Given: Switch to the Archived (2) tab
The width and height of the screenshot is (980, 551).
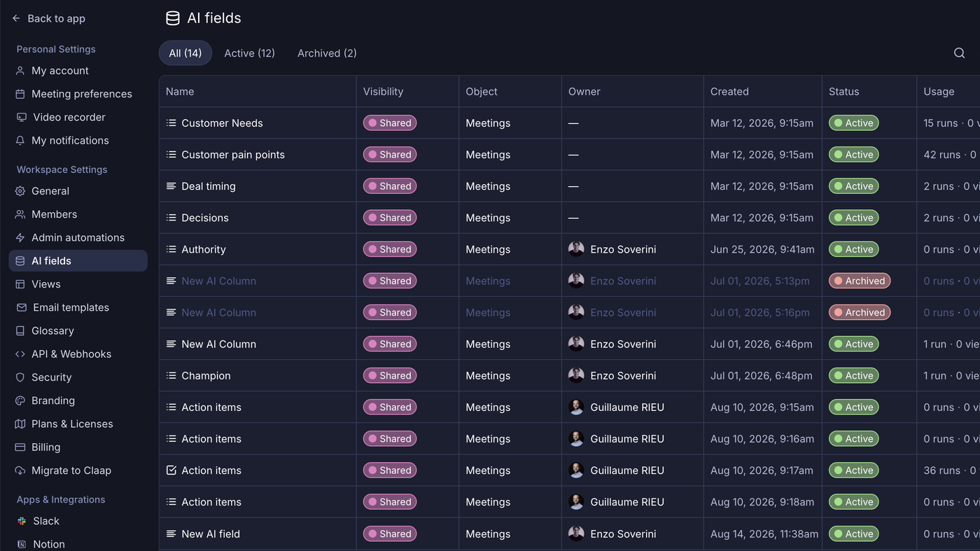Looking at the screenshot, I should pos(327,53).
